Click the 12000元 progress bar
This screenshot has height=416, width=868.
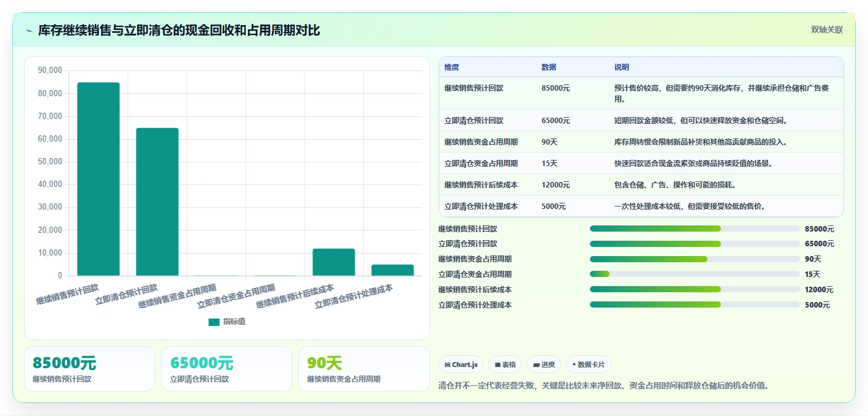tap(695, 289)
